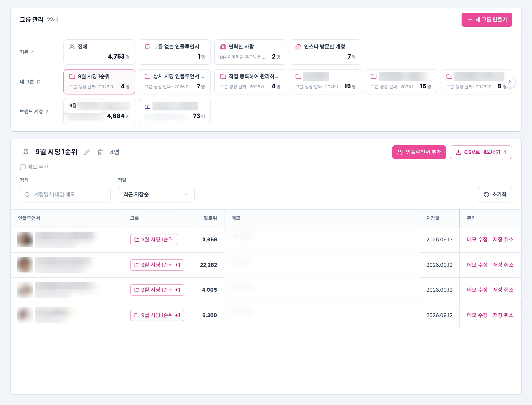Click the 초기화 reset button
This screenshot has height=405, width=532.
tap(495, 195)
